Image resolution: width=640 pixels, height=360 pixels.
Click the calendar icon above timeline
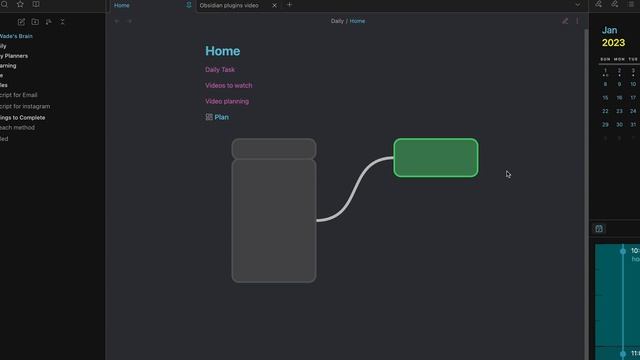(x=599, y=229)
